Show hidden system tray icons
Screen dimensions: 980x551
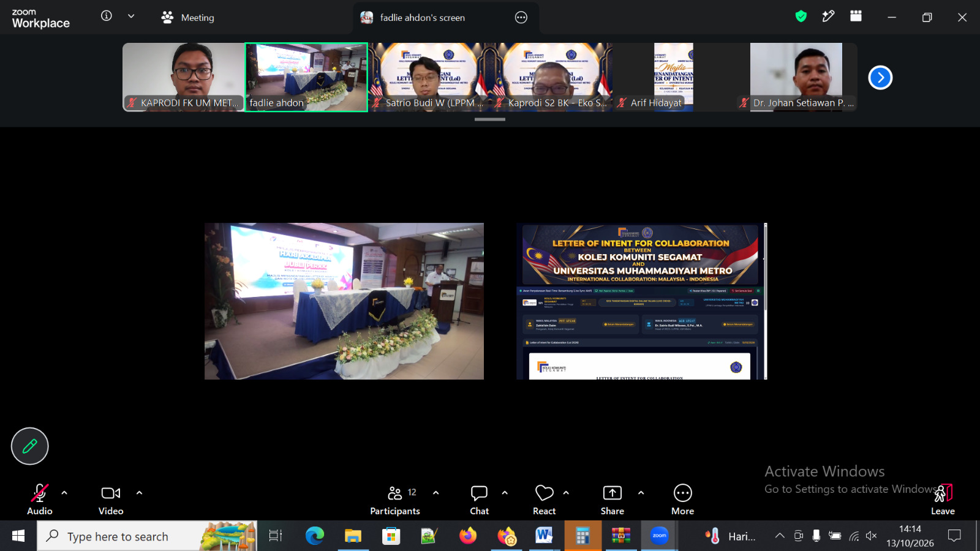pos(780,536)
